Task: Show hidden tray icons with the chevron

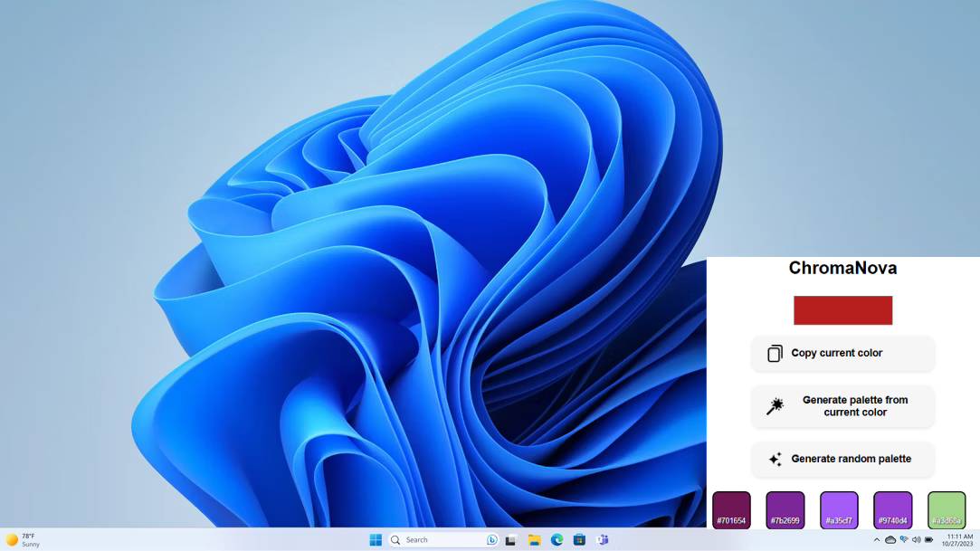Action: click(877, 540)
